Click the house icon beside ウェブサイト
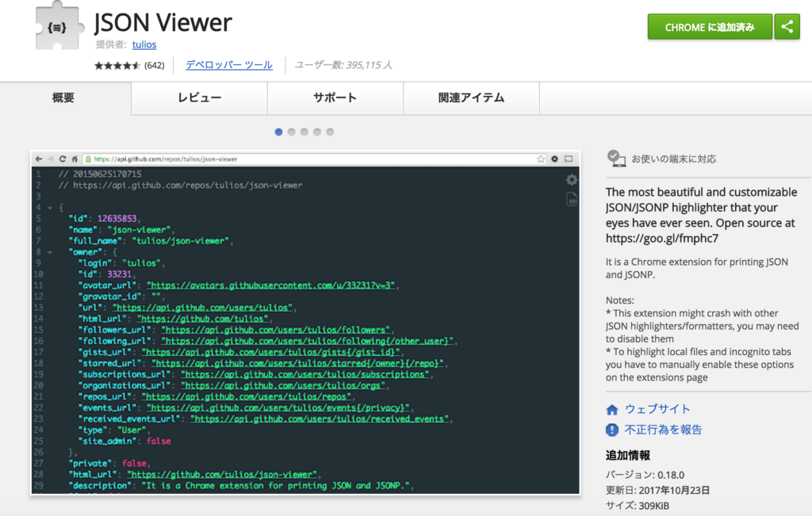The height and width of the screenshot is (516, 812). [x=612, y=410]
